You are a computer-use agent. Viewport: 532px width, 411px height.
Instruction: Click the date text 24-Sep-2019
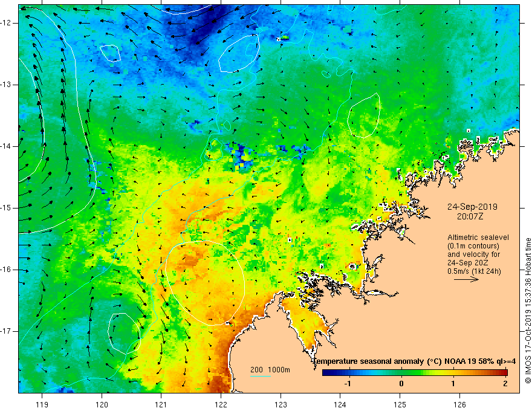pyautogui.click(x=472, y=207)
